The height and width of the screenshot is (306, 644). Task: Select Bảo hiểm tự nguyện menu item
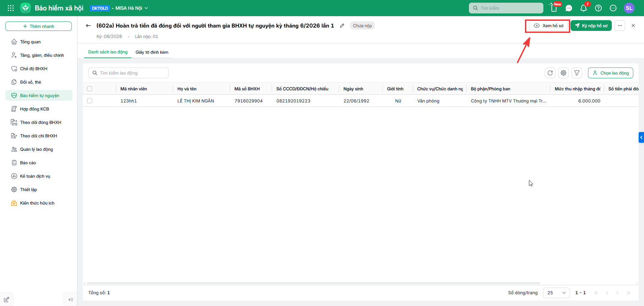pos(39,95)
